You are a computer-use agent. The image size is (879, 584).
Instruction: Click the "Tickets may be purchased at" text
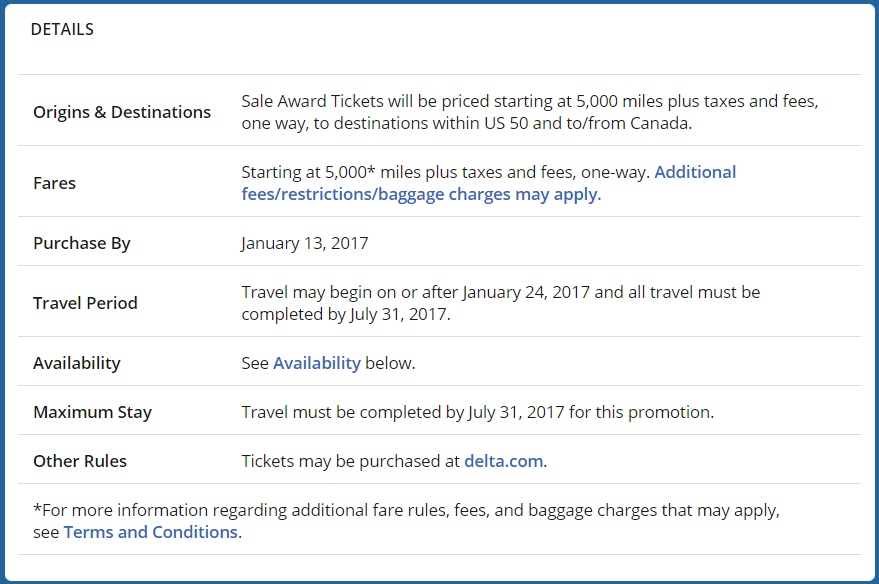(x=351, y=461)
